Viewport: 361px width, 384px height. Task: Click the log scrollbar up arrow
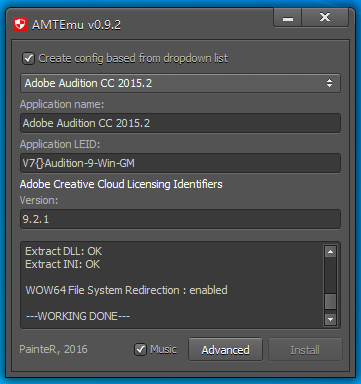point(330,252)
